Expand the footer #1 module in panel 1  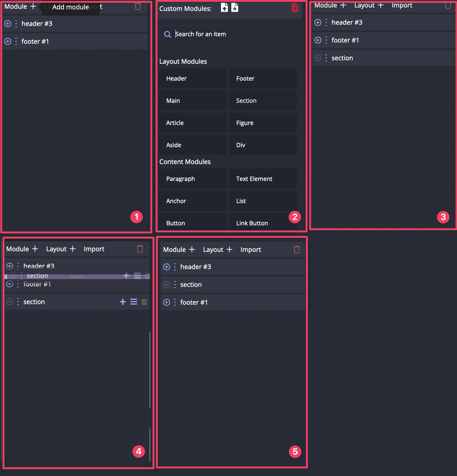[8, 41]
